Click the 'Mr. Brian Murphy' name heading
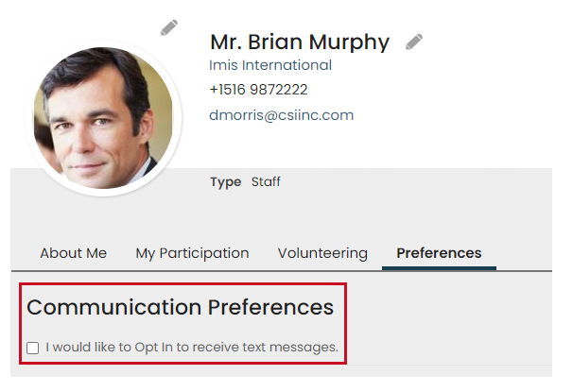Screen dimensions: 573x392 pyautogui.click(x=299, y=43)
